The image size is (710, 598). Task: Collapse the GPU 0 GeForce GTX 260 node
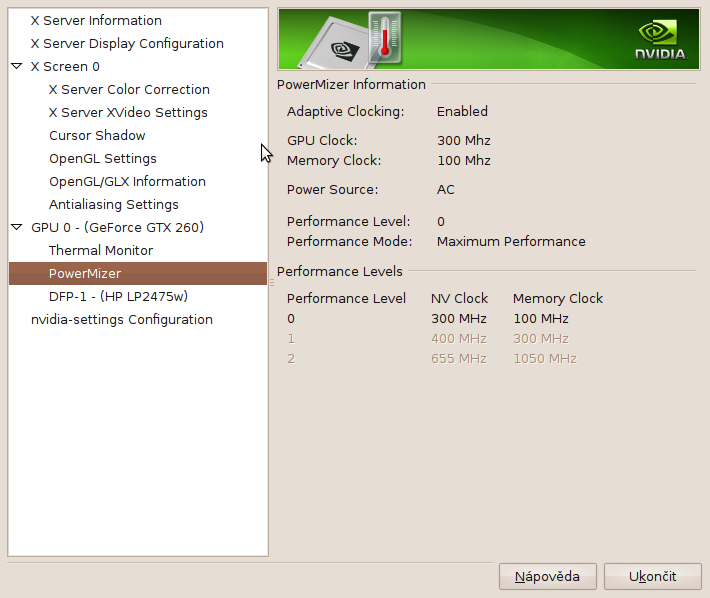(17, 227)
